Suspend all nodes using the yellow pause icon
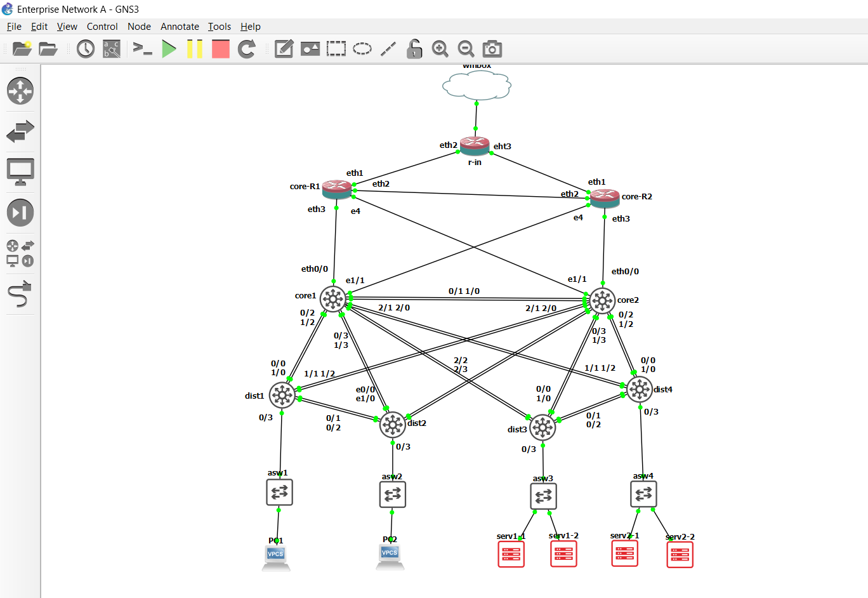Screen dimensions: 868x598 tap(195, 49)
